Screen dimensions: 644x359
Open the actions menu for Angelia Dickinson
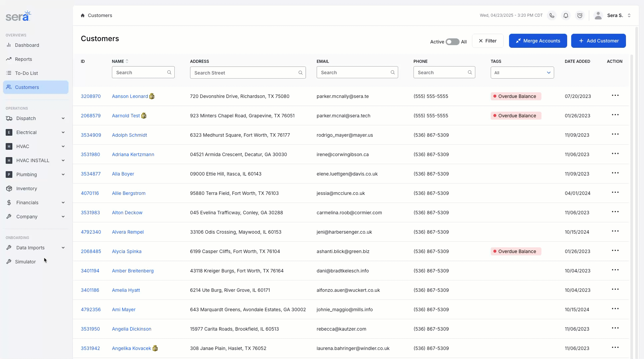point(615,328)
